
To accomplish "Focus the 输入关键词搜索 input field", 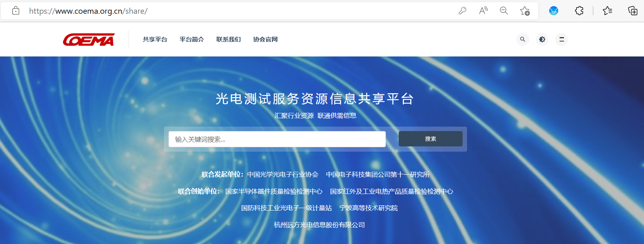I will click(x=277, y=139).
